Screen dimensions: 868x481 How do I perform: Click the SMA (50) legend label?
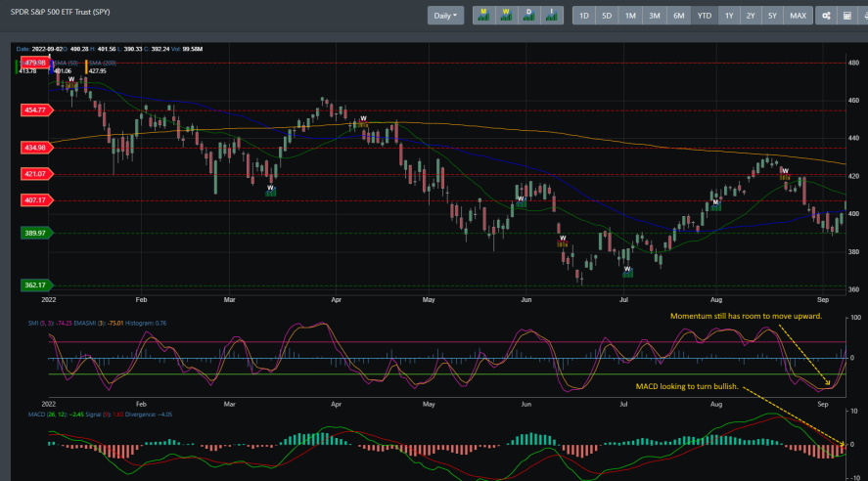tap(66, 63)
